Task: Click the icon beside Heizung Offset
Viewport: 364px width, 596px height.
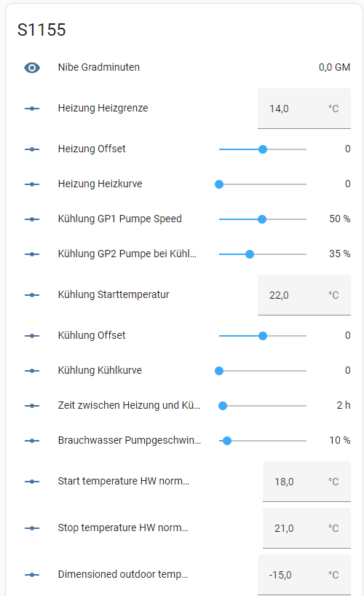Action: pos(32,149)
